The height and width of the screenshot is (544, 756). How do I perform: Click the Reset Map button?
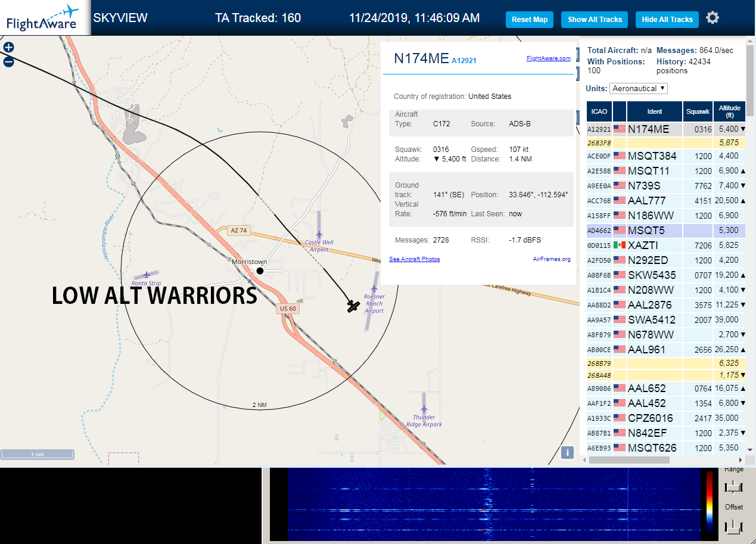[530, 20]
